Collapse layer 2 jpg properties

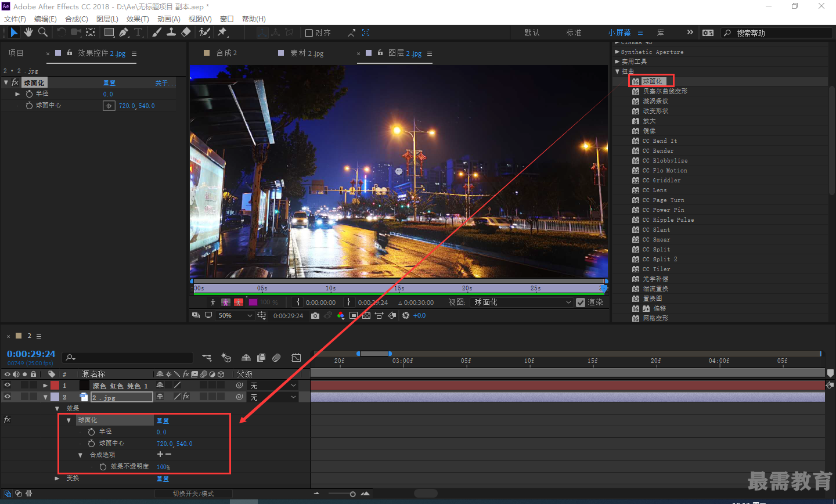point(45,397)
